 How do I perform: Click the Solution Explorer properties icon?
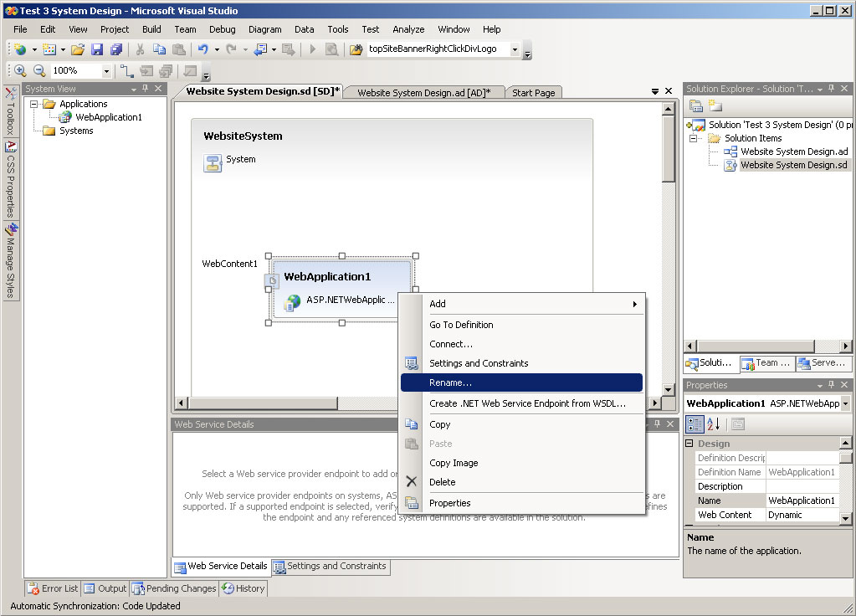pyautogui.click(x=696, y=105)
